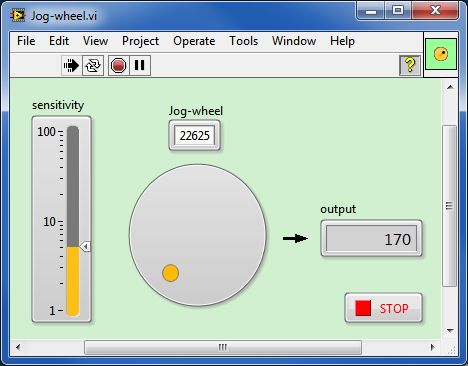The height and width of the screenshot is (366, 468).
Task: Maximize the Jog-wheel.vi window
Action: coord(398,11)
